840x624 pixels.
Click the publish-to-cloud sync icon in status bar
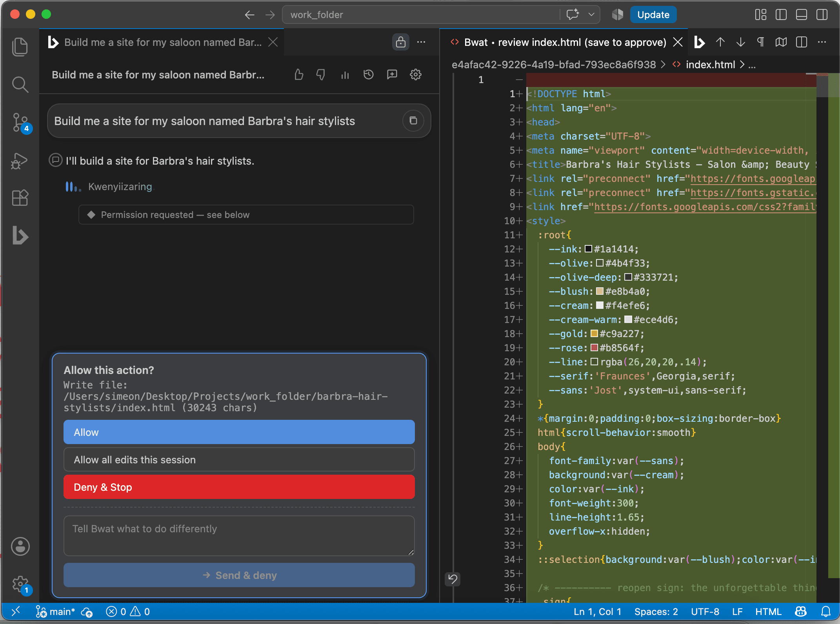87,611
